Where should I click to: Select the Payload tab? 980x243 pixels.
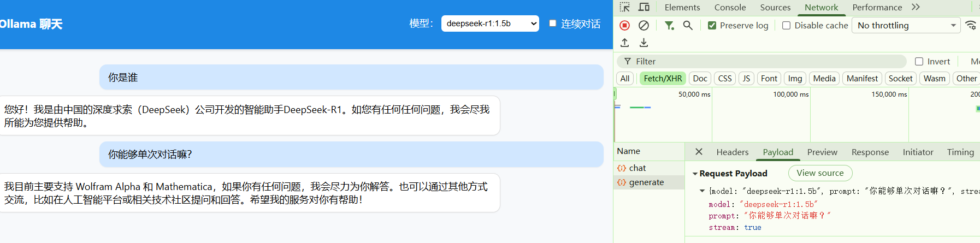(x=778, y=152)
